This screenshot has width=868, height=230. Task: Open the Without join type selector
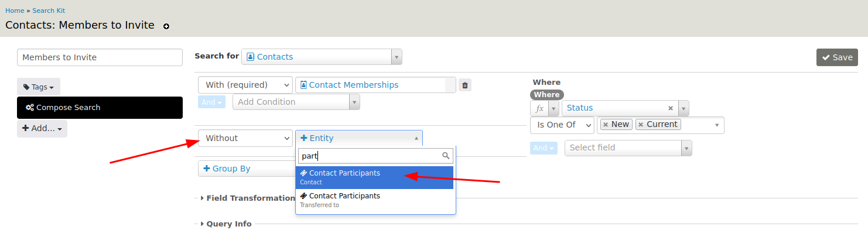point(245,138)
